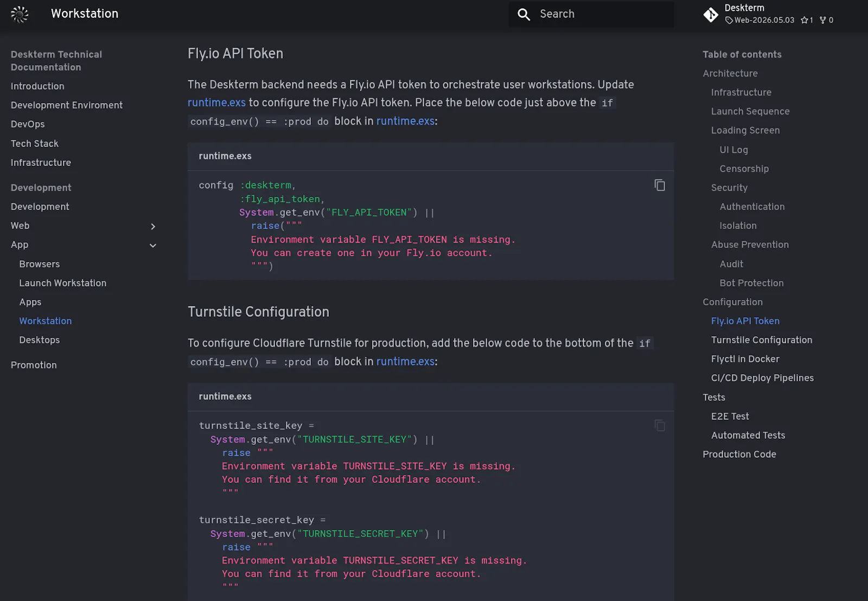Viewport: 868px width, 601px height.
Task: Open the Development page link under Development heading
Action: 40,207
